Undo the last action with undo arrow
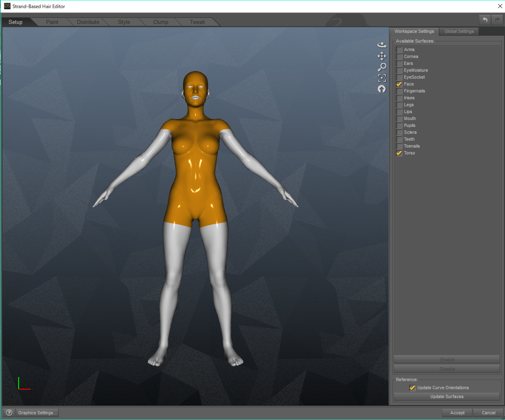 coord(485,20)
